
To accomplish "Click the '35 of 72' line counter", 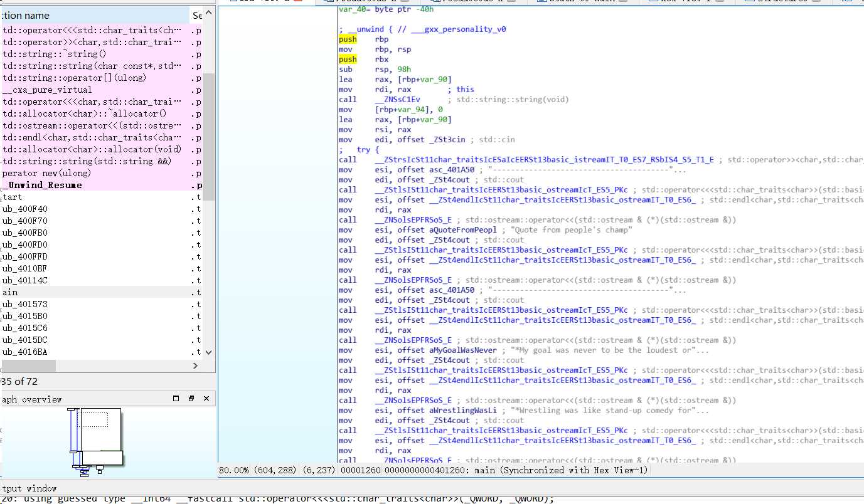I will 19,381.
